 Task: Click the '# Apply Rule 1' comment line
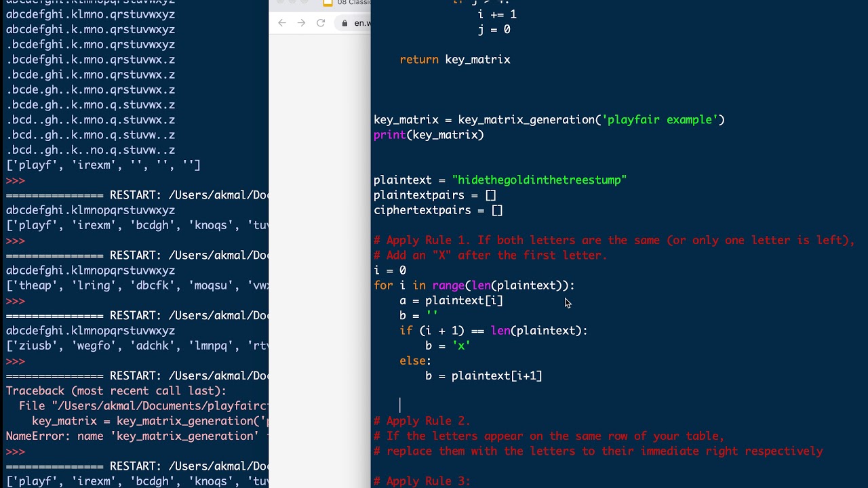coord(614,241)
